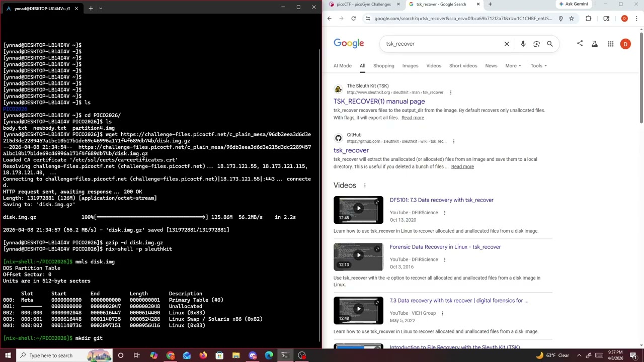Click the location icon in address bar
Image resolution: width=644 pixels, height=362 pixels.
(x=560, y=19)
